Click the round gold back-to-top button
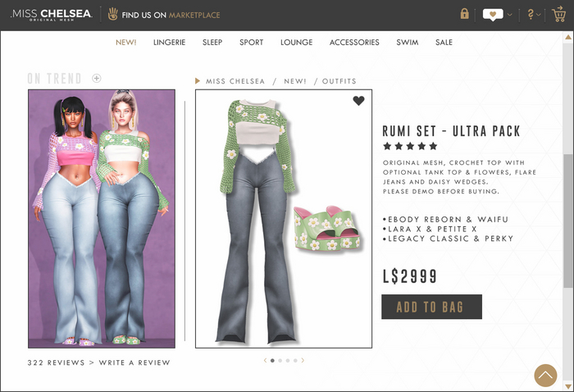The width and height of the screenshot is (574, 392). pos(545,375)
